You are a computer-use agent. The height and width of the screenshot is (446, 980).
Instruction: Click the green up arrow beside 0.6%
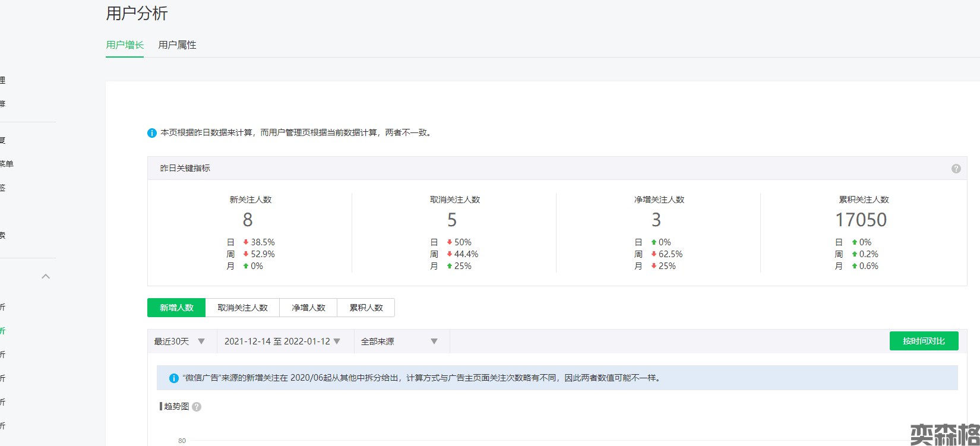[855, 266]
